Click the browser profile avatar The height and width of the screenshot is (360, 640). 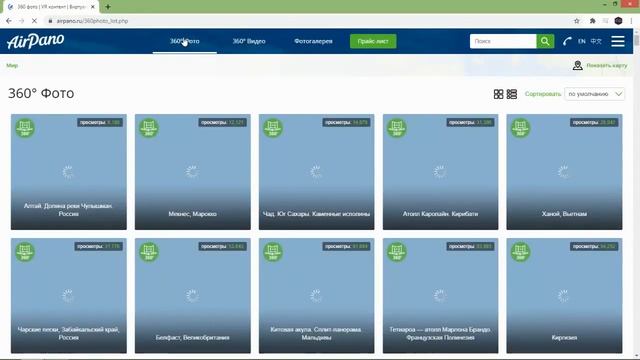[x=618, y=21]
